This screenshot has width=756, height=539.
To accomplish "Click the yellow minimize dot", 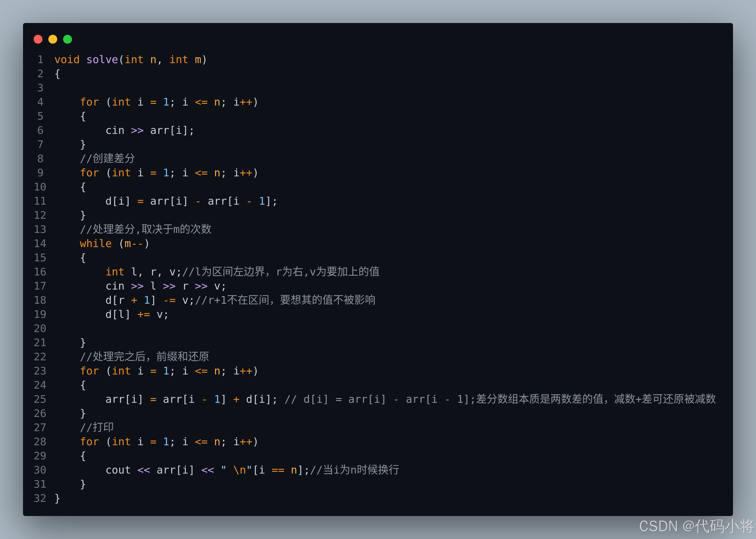I will 53,39.
